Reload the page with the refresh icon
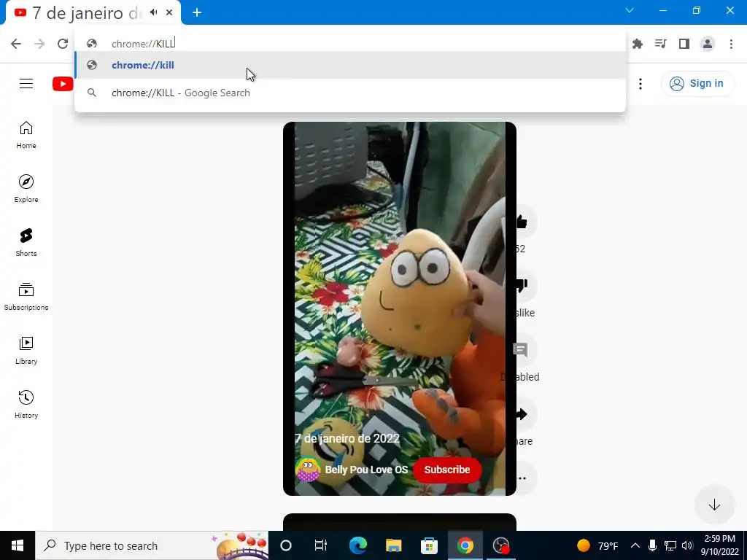747x560 pixels. (x=63, y=44)
